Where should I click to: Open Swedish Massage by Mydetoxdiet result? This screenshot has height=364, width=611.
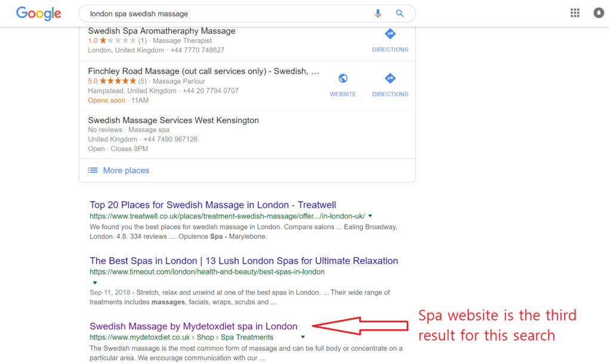[193, 326]
